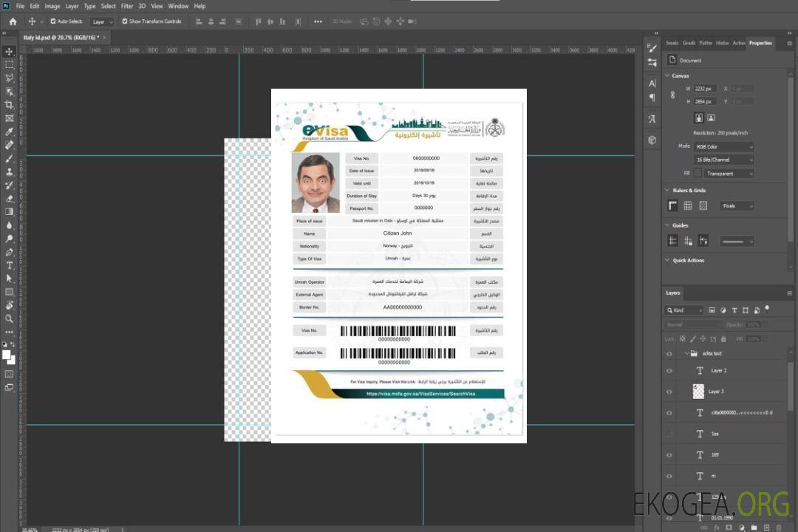This screenshot has width=798, height=532.
Task: Open the Layers panel menu button
Action: point(789,293)
